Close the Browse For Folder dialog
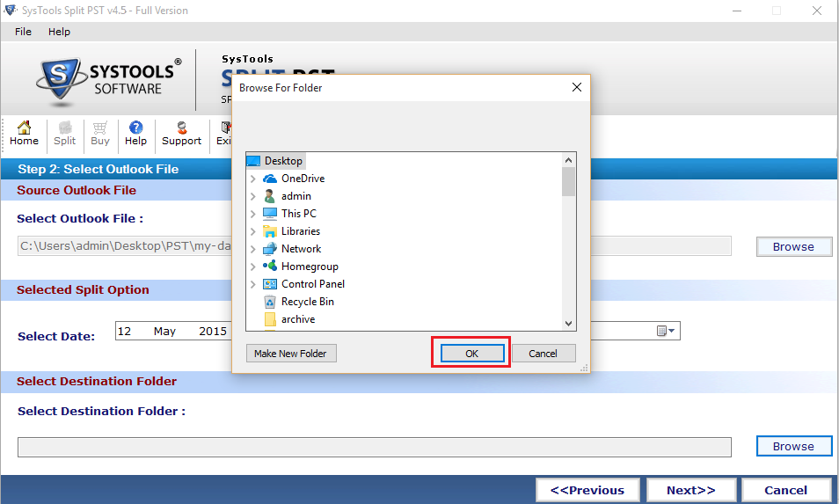This screenshot has height=504, width=839. 576,87
